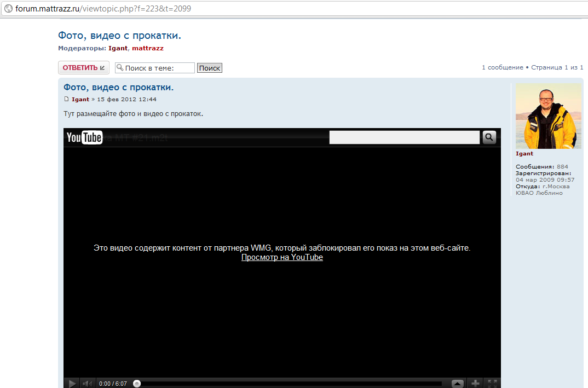Click the YouTube logo in the player
This screenshot has height=388, width=588.
point(84,137)
